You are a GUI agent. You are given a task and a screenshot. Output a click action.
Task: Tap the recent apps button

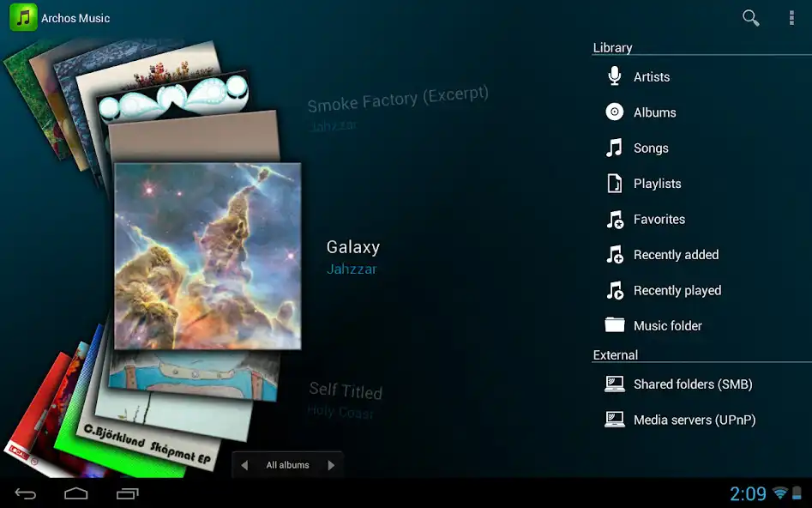[x=128, y=493]
